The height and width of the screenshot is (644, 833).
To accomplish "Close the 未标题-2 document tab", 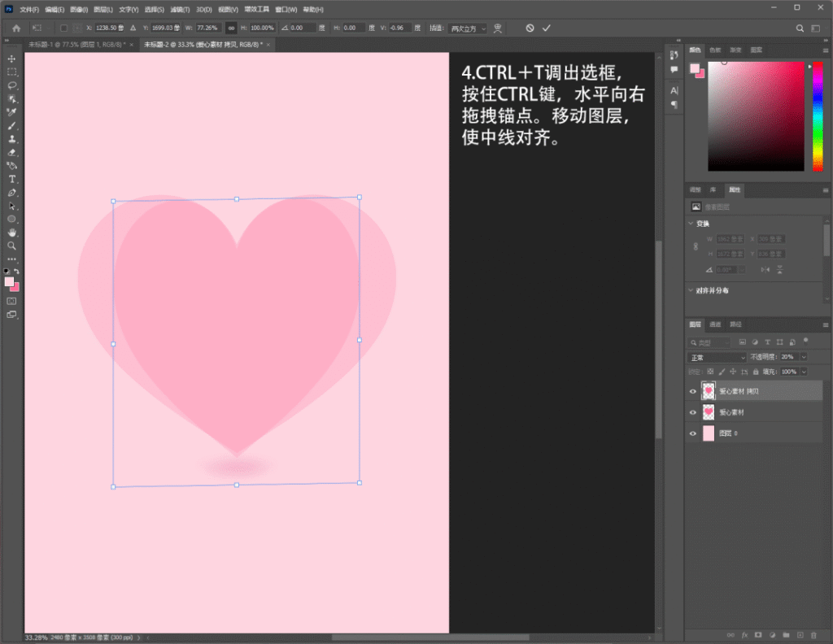I will pos(268,45).
